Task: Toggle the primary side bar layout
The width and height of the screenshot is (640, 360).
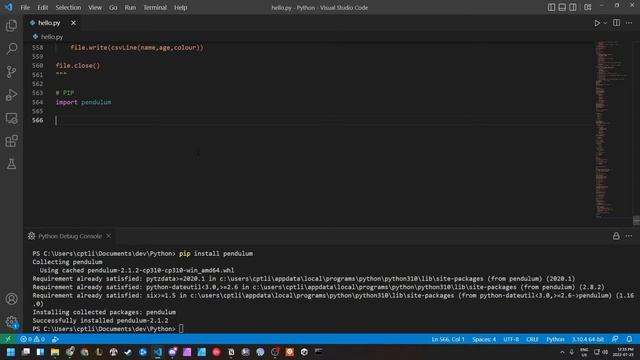Action: (x=551, y=7)
